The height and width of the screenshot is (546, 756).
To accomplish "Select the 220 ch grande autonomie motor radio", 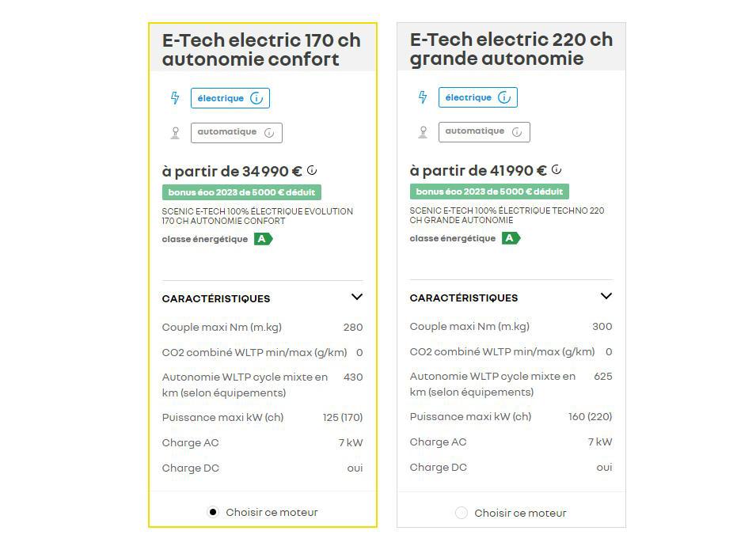I will coord(462,513).
